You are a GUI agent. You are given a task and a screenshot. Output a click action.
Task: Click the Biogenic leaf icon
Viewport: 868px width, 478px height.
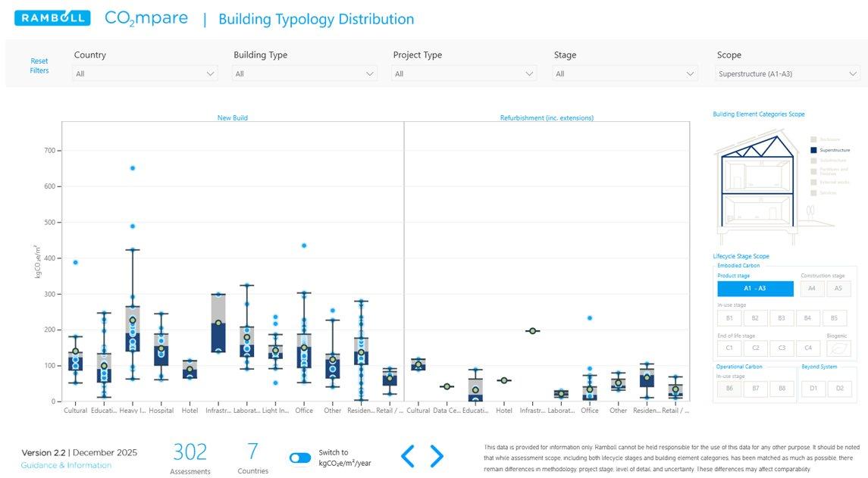pyautogui.click(x=838, y=348)
